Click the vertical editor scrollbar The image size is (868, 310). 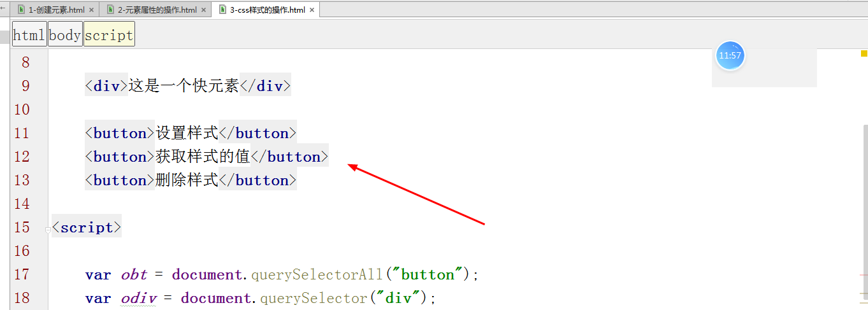865,210
